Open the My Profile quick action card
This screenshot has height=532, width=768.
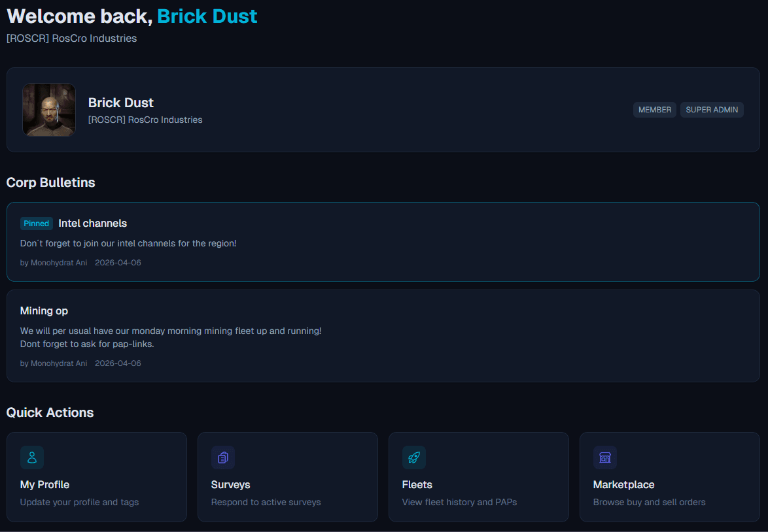pyautogui.click(x=97, y=477)
